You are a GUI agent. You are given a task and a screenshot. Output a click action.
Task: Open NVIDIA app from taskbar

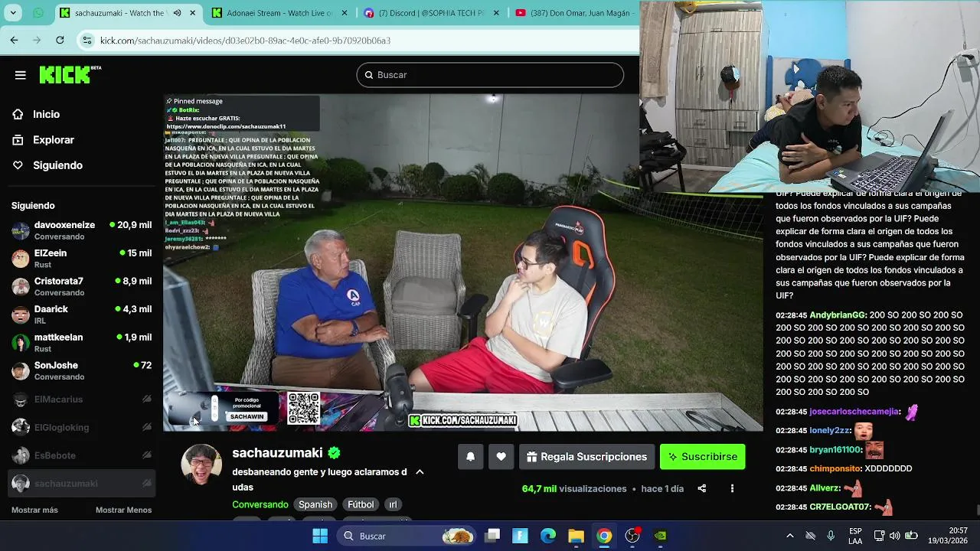tap(660, 536)
